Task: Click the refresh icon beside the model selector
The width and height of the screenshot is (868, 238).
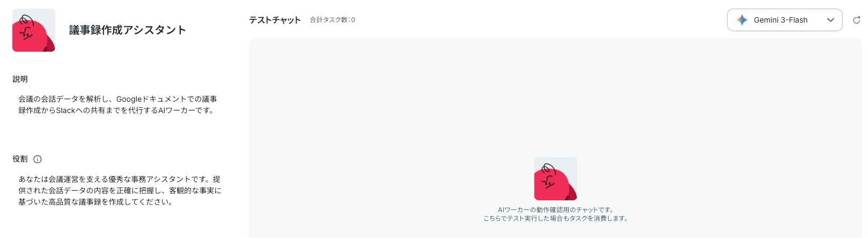Action: click(x=857, y=20)
